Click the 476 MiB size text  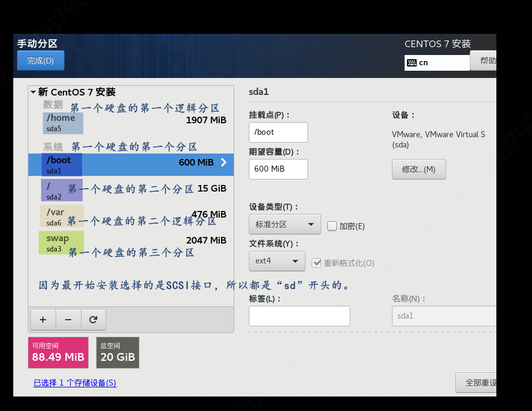coord(209,215)
